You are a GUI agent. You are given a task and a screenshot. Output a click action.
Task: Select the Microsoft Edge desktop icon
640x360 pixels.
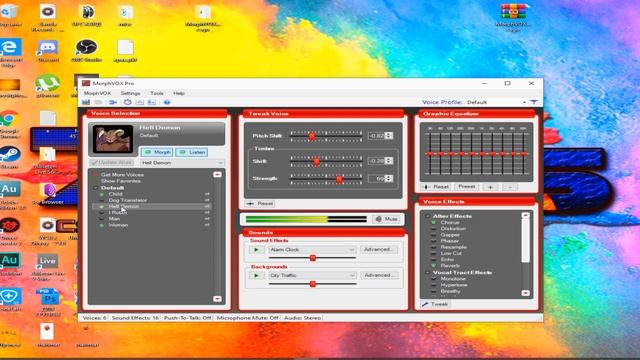10,53
